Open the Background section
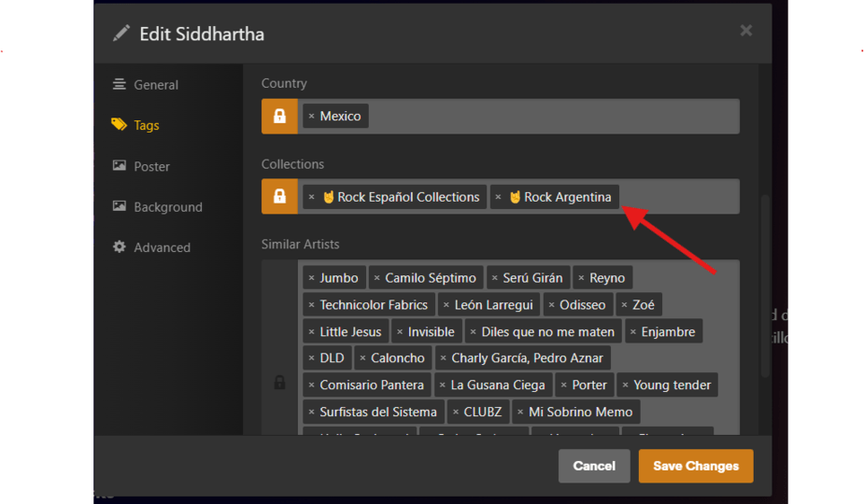The height and width of the screenshot is (504, 864). (158, 207)
